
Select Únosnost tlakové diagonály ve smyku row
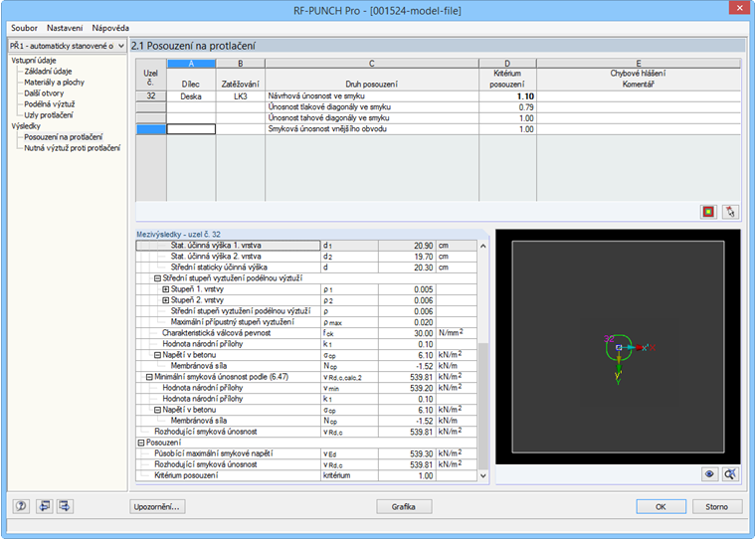372,107
